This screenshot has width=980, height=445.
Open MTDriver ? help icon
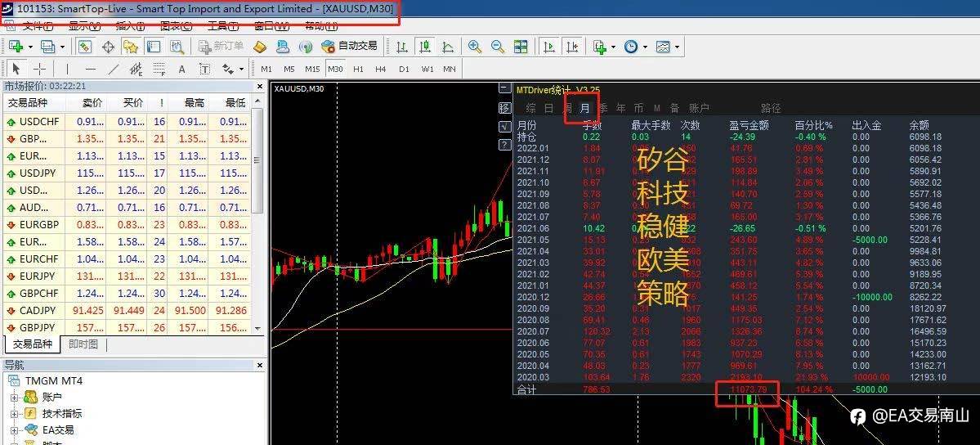505,146
